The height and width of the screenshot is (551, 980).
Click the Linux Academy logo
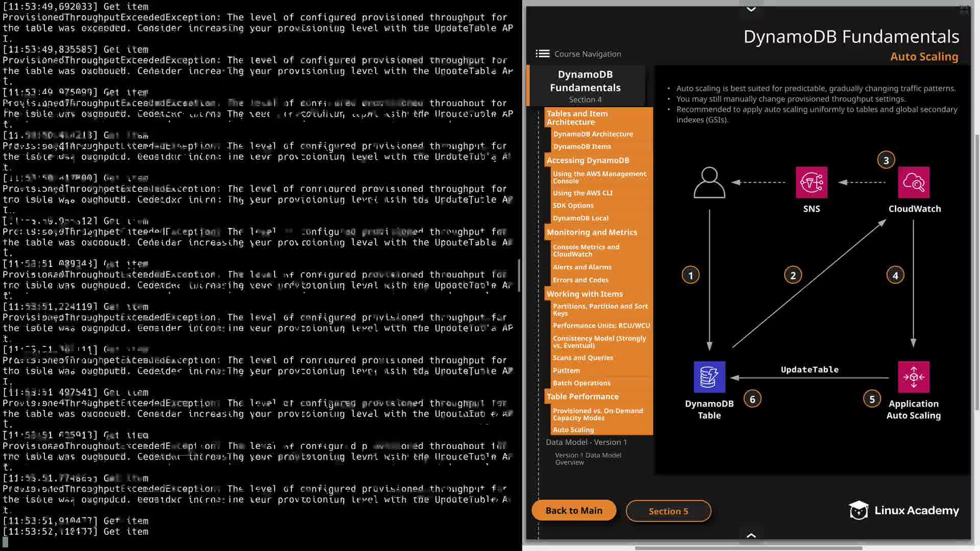(x=903, y=510)
